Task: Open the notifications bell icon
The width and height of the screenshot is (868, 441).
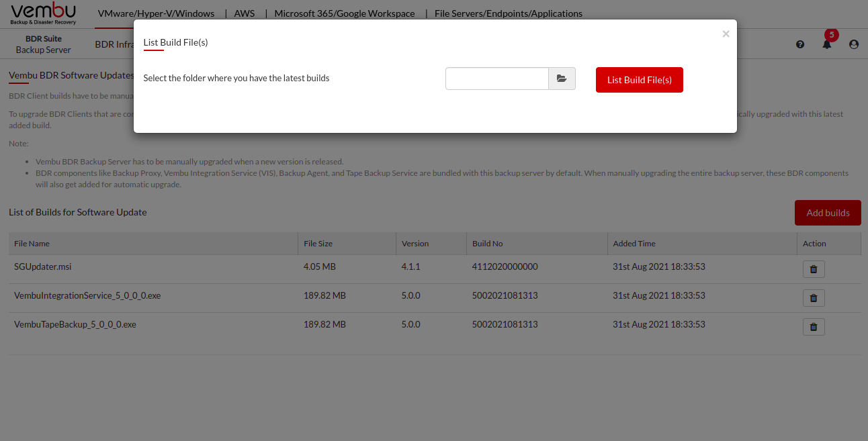Action: click(x=827, y=44)
